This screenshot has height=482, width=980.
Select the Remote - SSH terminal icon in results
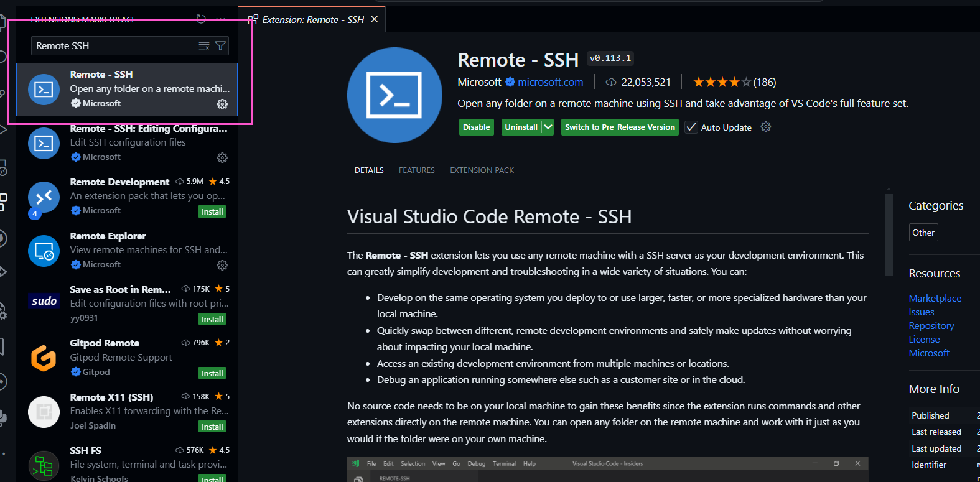point(44,90)
